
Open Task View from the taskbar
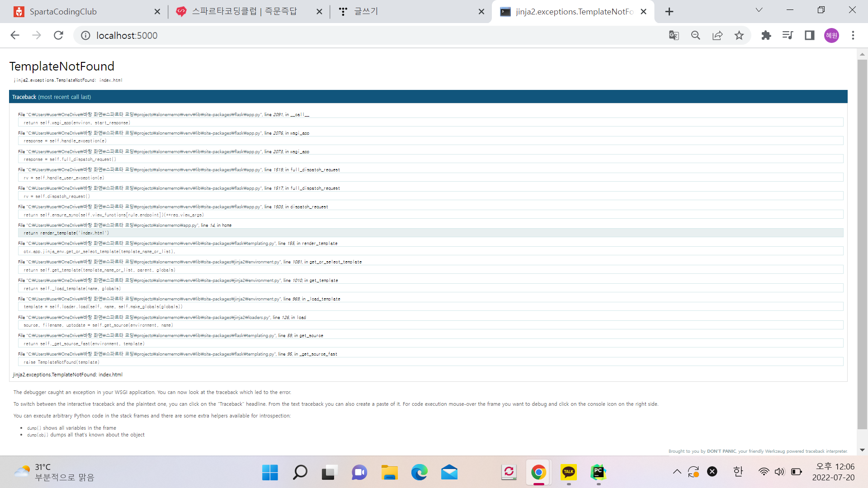[x=330, y=473]
